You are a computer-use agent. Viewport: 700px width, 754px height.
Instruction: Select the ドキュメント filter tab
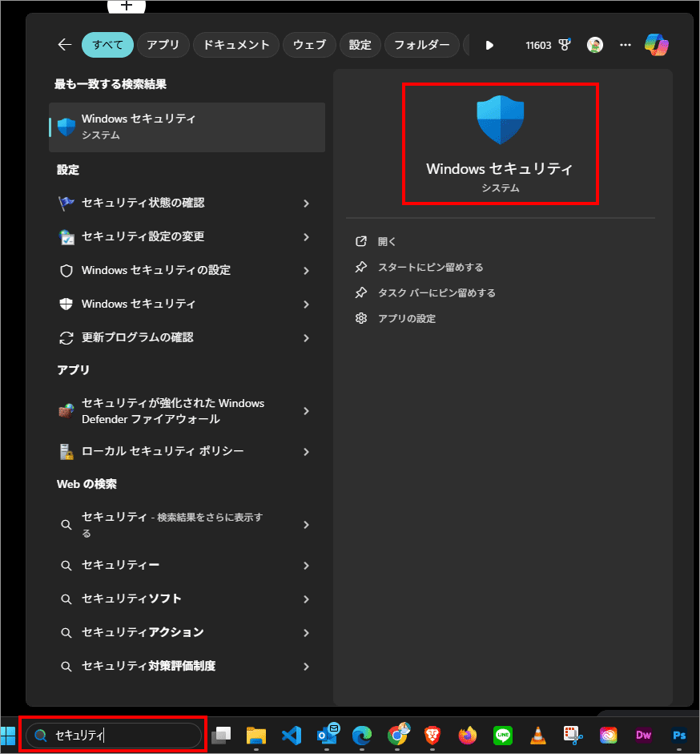tap(236, 45)
